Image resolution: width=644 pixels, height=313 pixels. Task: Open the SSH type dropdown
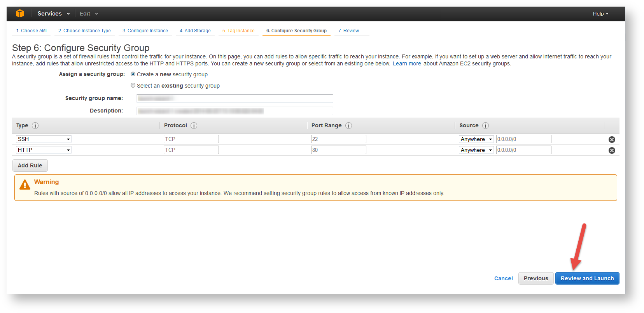44,139
